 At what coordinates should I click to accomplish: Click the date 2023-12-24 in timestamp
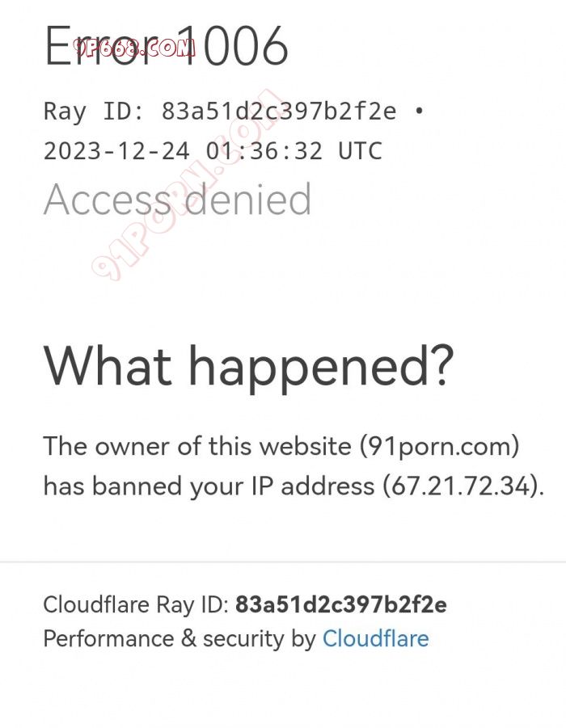tap(116, 151)
